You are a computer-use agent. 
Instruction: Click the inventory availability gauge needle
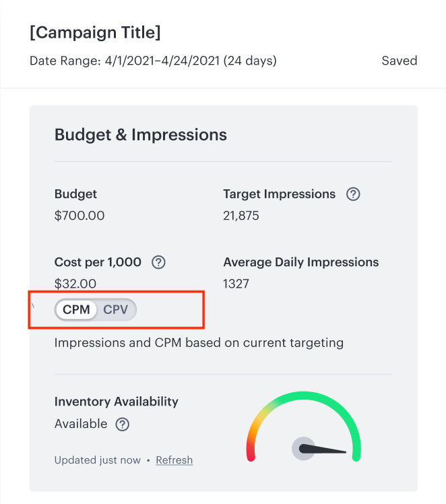click(x=322, y=449)
